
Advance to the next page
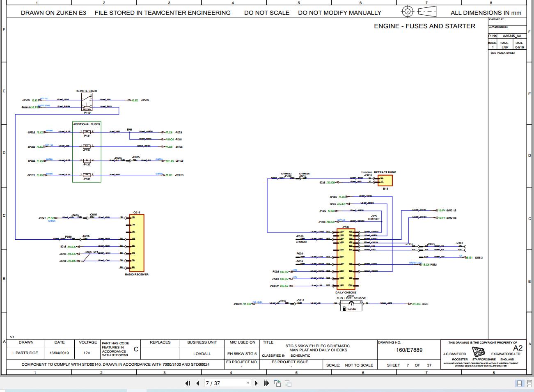(256, 383)
